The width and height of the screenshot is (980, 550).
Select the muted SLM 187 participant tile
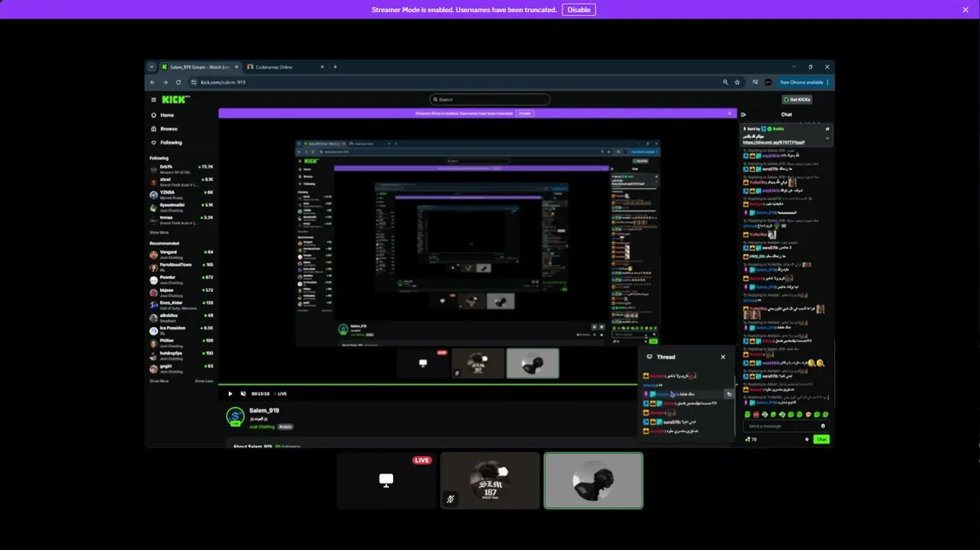pyautogui.click(x=490, y=480)
